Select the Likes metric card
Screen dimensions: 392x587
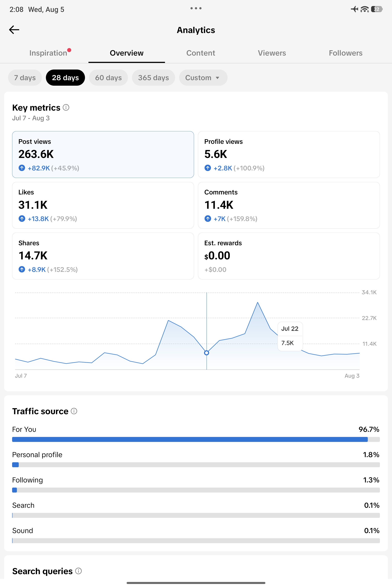coord(103,205)
